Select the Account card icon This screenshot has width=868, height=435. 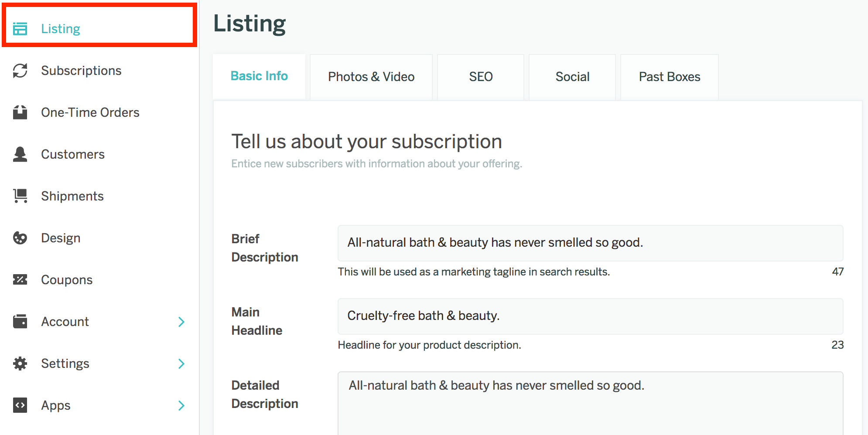click(x=20, y=321)
